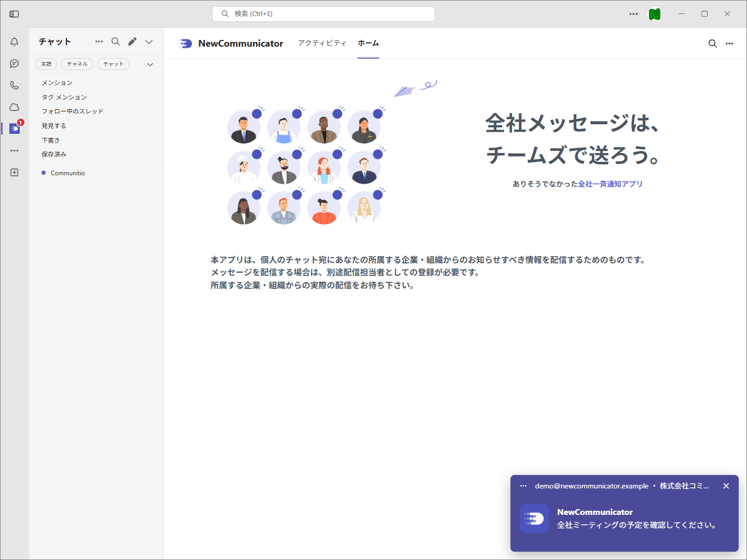Open the Calls phone icon in left rail
The image size is (747, 560).
tap(15, 86)
